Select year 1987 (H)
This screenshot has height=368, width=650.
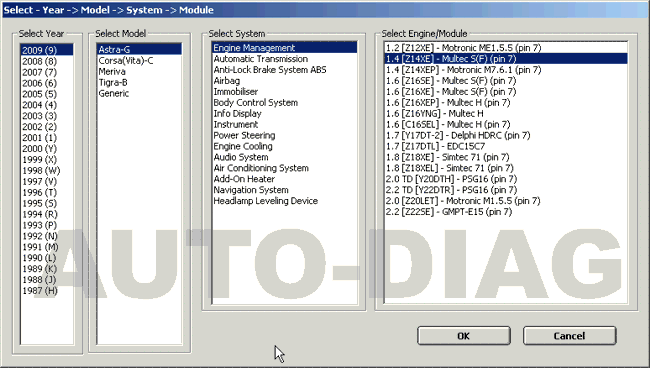[x=47, y=290]
